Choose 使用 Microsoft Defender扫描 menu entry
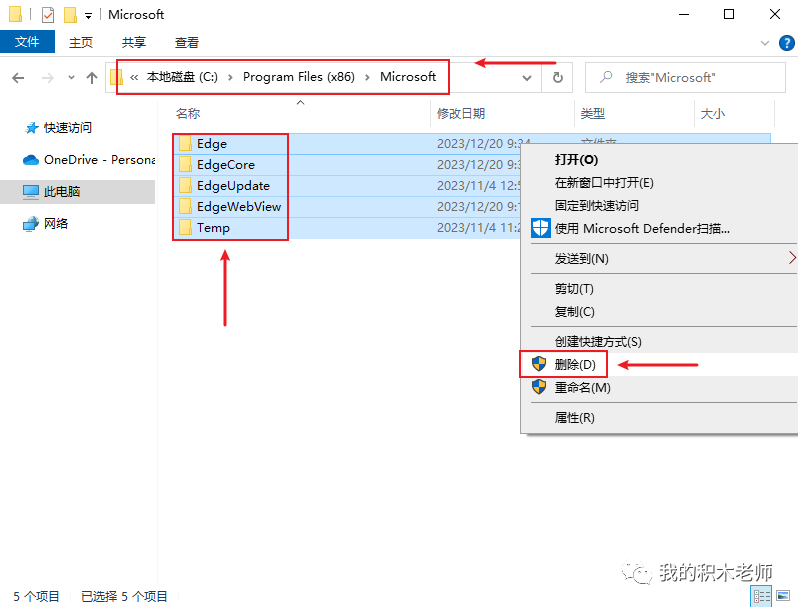This screenshot has width=798, height=607. [642, 228]
